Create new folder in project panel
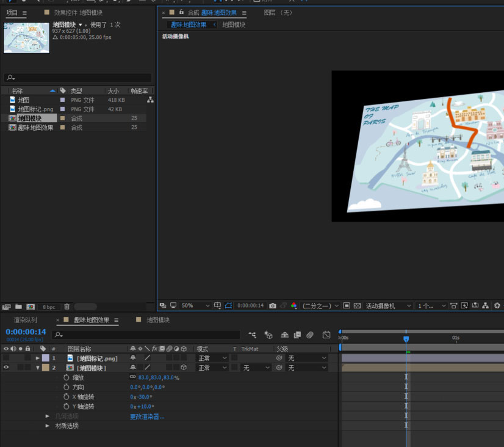Viewport: 504px width, 447px height. point(19,307)
